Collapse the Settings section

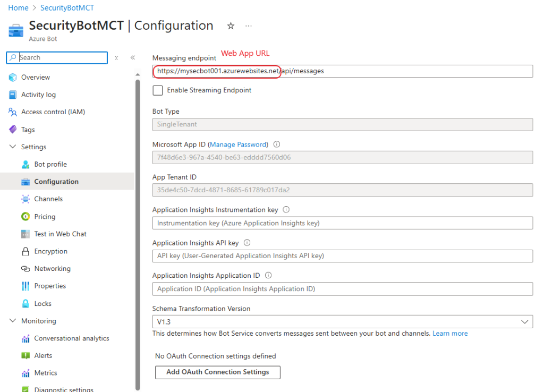(13, 147)
